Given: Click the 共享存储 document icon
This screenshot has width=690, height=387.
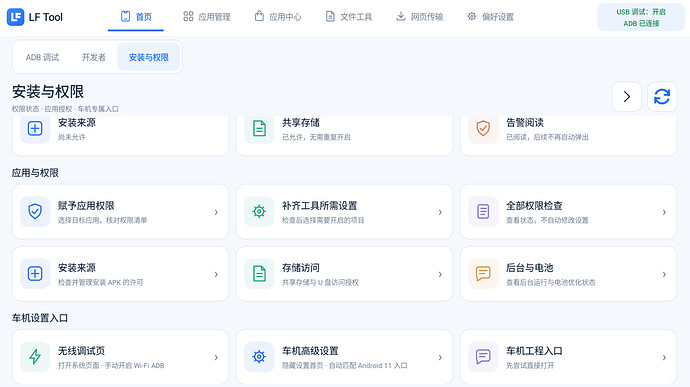Looking at the screenshot, I should (259, 129).
